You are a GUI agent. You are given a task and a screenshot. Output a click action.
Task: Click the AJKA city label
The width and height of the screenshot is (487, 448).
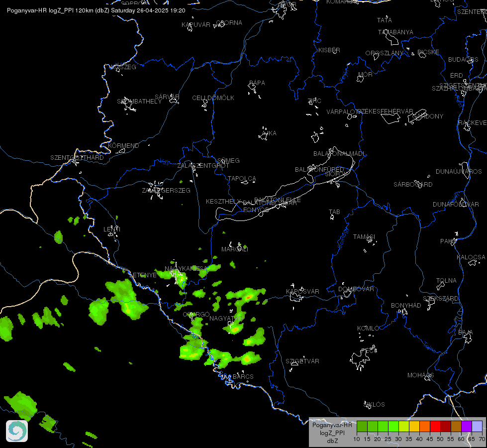click(x=269, y=133)
